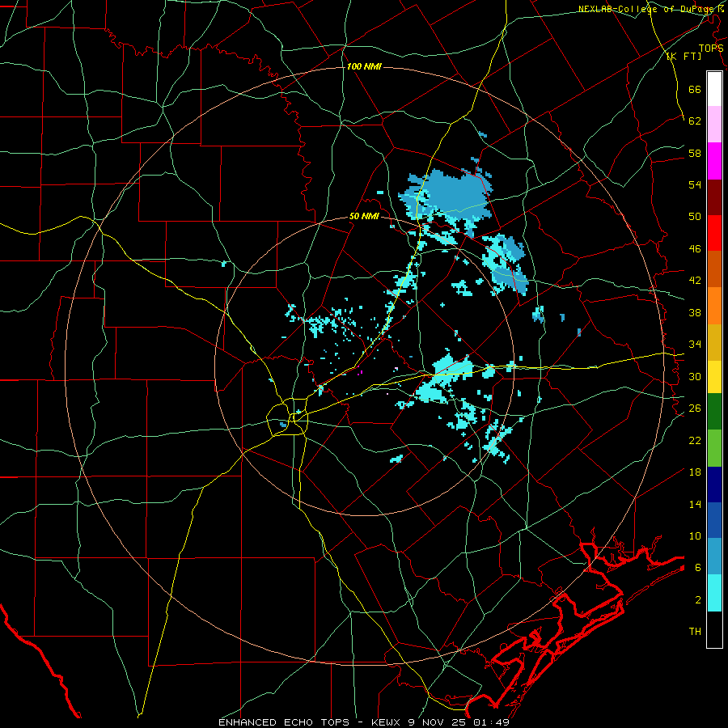Image resolution: width=728 pixels, height=728 pixels.
Task: Click the '62' legend value
Action: click(695, 121)
